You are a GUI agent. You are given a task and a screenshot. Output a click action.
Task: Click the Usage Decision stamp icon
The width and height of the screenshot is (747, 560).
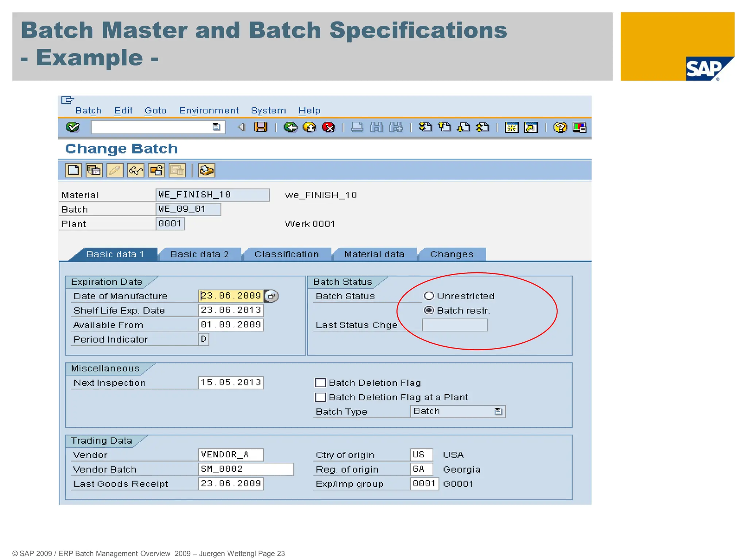(206, 170)
